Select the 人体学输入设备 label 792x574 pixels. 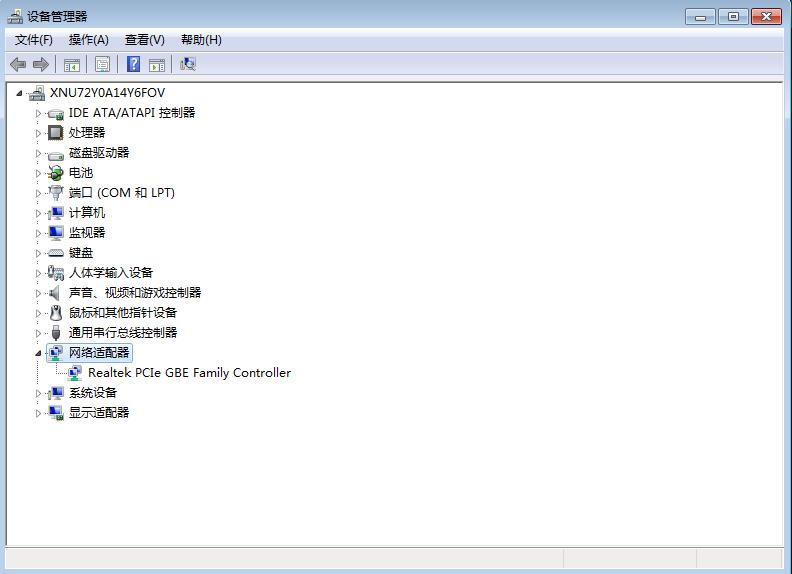pos(111,273)
